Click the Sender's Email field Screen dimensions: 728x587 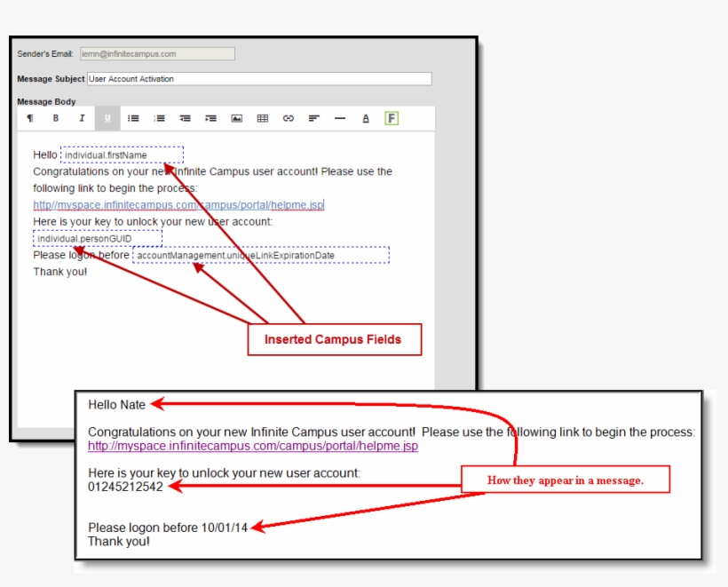tap(157, 54)
